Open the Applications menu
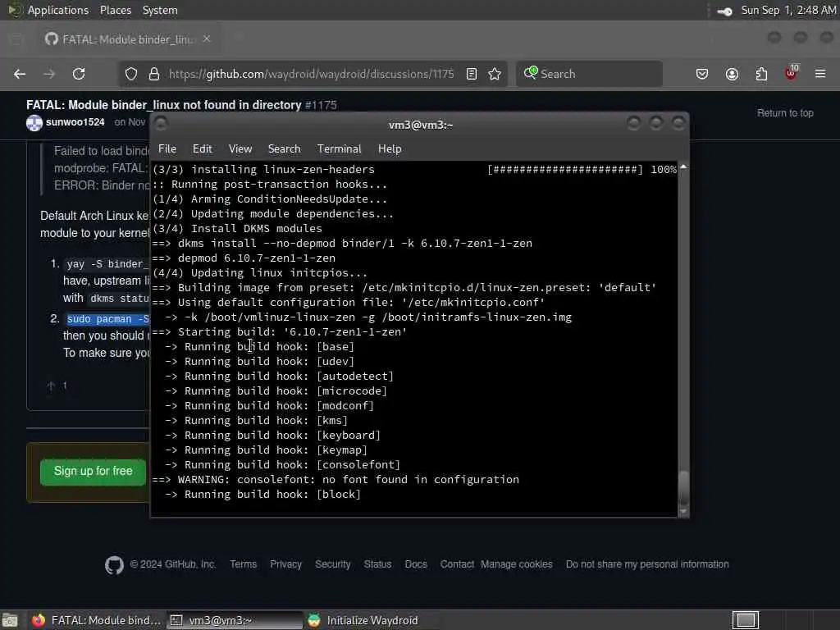Viewport: 840px width, 630px height. [x=58, y=10]
